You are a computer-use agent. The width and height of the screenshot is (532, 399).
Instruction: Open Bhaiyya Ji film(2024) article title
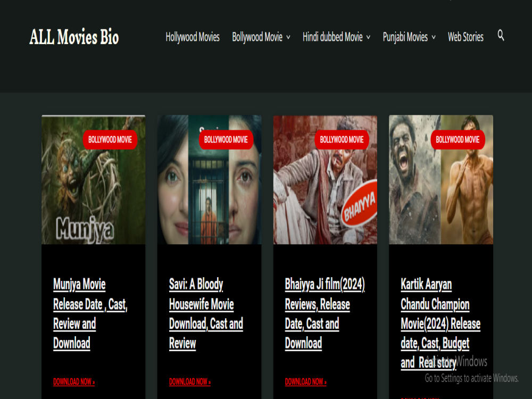pyautogui.click(x=325, y=313)
